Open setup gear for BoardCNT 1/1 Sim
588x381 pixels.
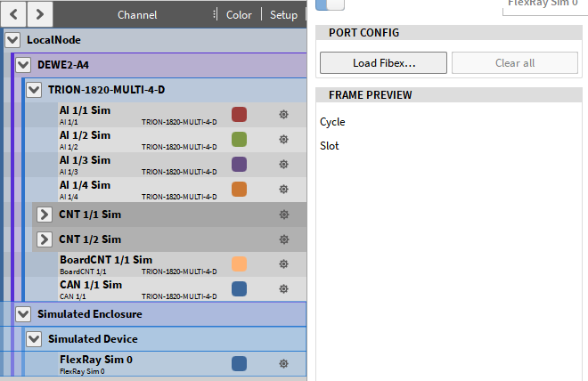283,264
